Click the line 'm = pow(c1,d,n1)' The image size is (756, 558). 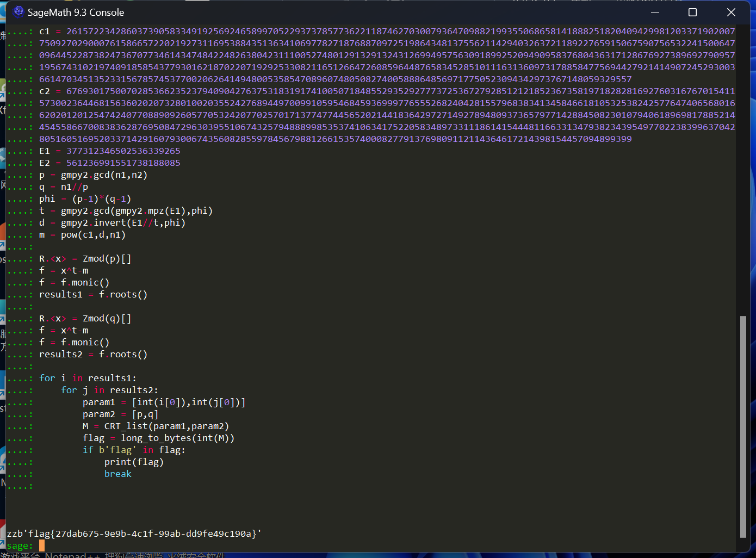(x=82, y=234)
